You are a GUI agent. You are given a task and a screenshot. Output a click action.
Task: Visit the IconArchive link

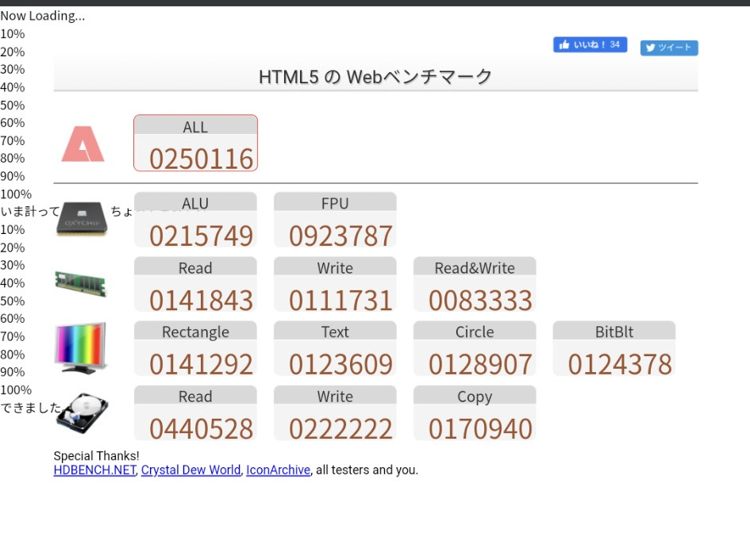278,470
